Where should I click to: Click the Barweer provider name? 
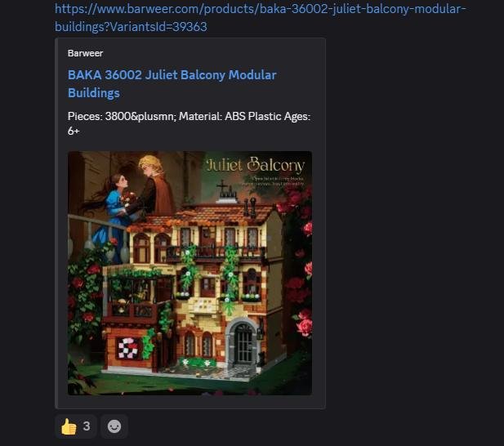point(85,53)
